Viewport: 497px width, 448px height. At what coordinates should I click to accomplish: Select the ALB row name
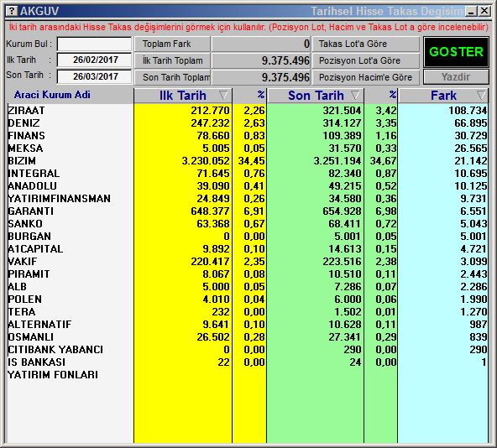(x=17, y=286)
